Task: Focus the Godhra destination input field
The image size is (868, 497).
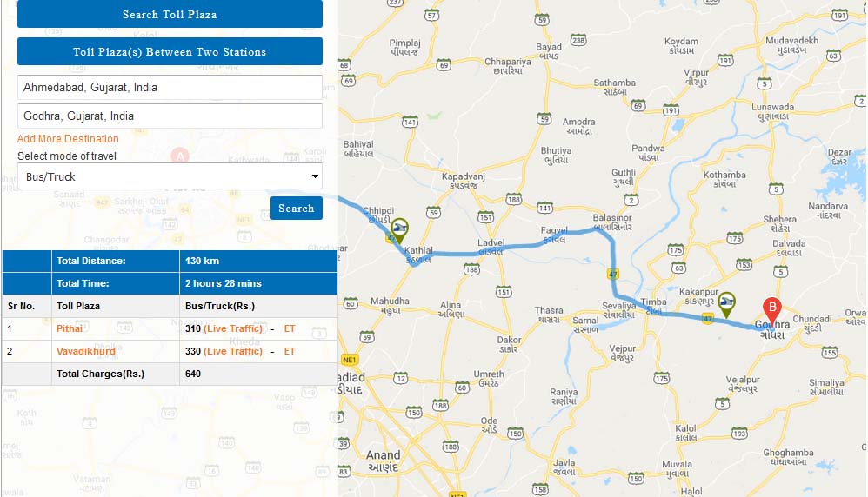Action: click(x=170, y=116)
